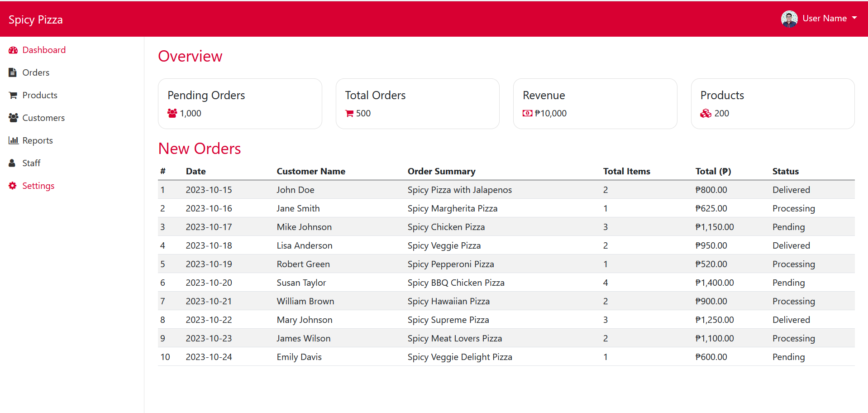Select the Total Orders overview card
Screen dimensions: 868x413
[417, 104]
